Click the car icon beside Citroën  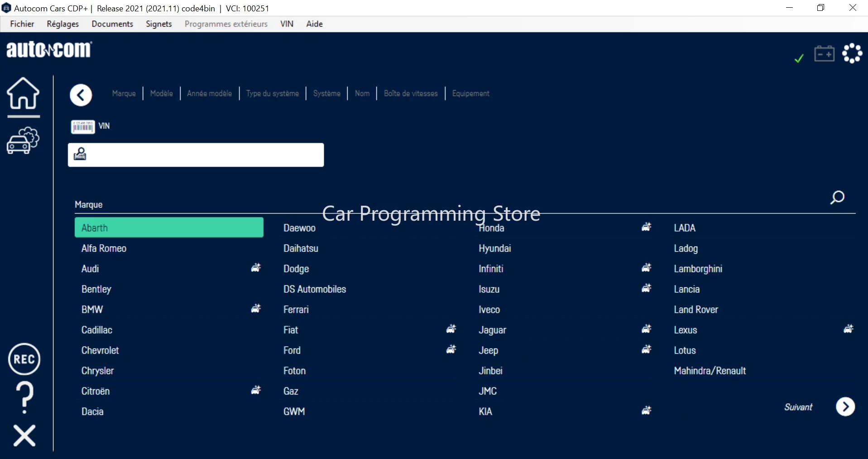pos(256,390)
